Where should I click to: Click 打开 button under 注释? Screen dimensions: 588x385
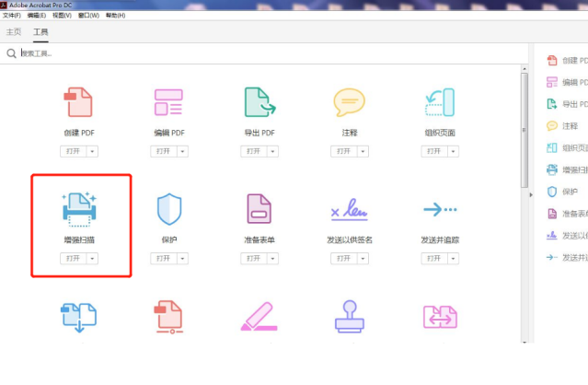[344, 151]
